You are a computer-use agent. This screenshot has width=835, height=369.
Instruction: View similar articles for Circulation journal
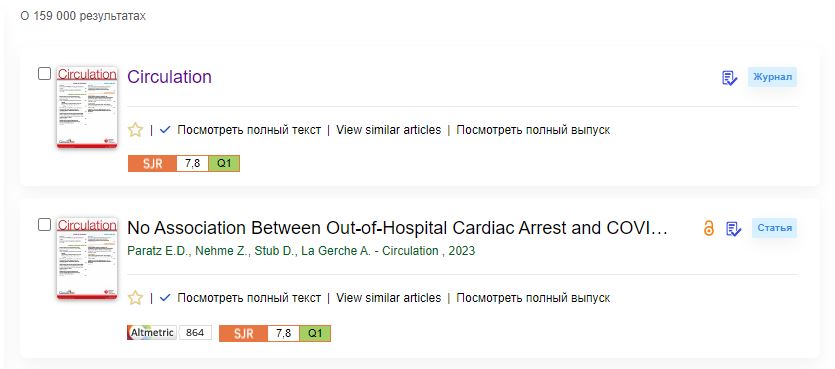[x=389, y=129]
